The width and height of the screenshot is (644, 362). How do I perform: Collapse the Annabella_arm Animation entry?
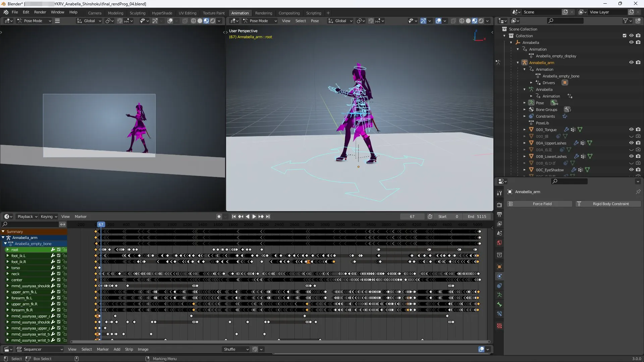(x=525, y=69)
